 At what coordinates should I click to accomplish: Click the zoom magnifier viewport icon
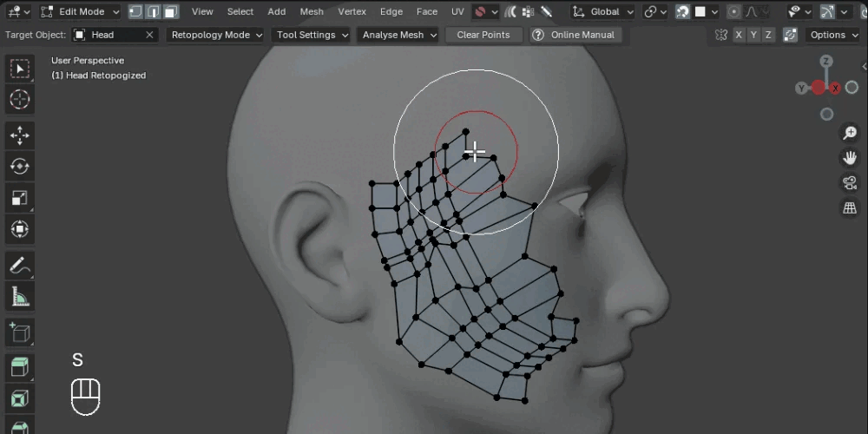[x=850, y=133]
